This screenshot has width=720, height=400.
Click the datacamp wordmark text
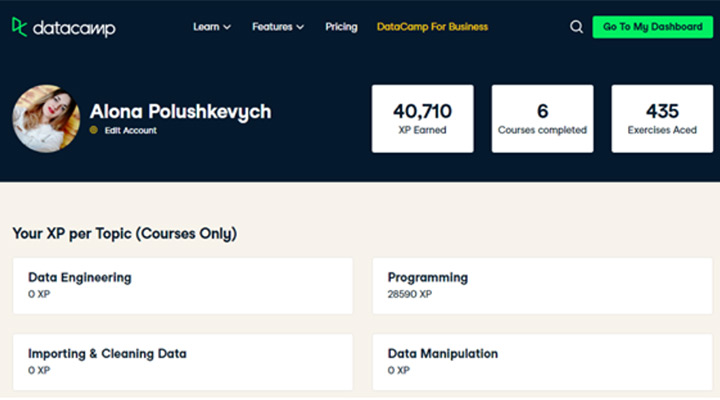(x=75, y=28)
